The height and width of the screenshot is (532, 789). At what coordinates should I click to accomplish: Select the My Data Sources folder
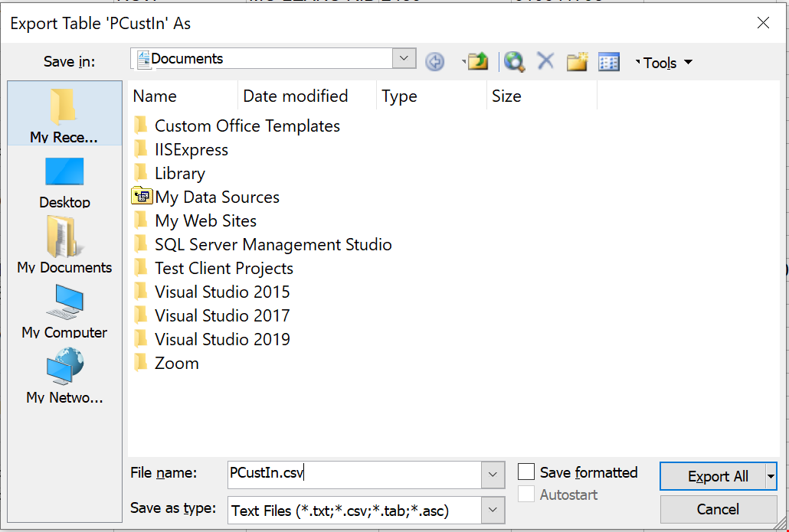tap(206, 197)
